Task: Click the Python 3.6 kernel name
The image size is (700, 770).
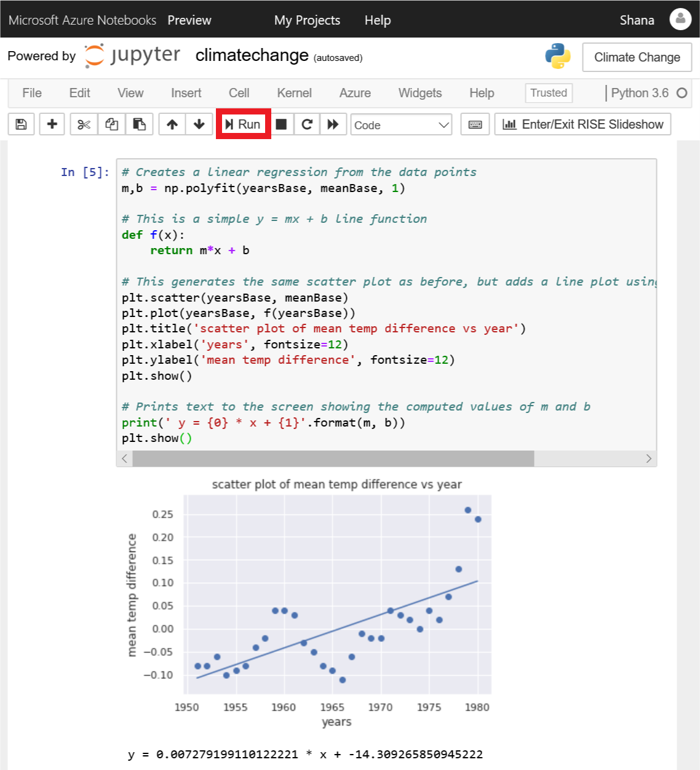Action: (x=640, y=93)
